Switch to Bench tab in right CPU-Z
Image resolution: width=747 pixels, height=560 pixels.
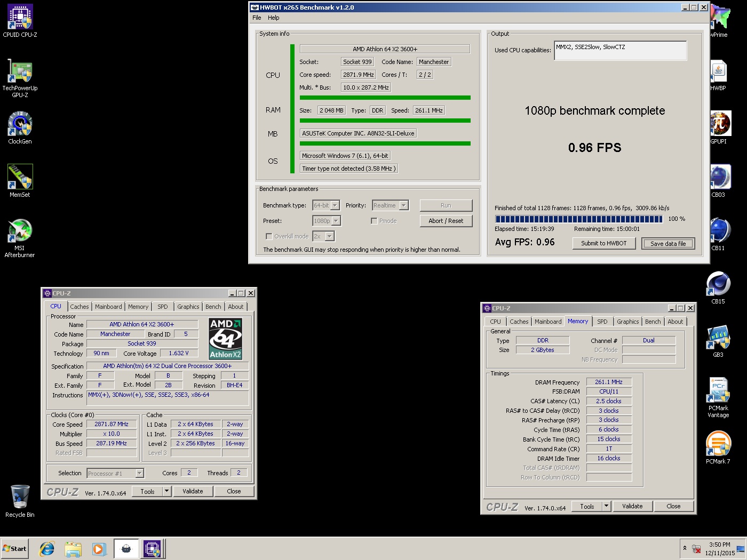[653, 322]
